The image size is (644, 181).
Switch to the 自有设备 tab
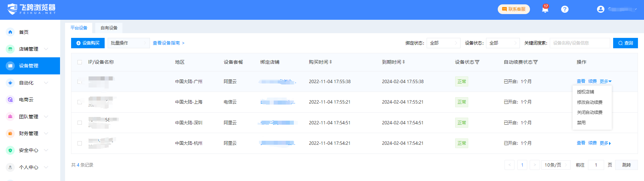click(109, 28)
